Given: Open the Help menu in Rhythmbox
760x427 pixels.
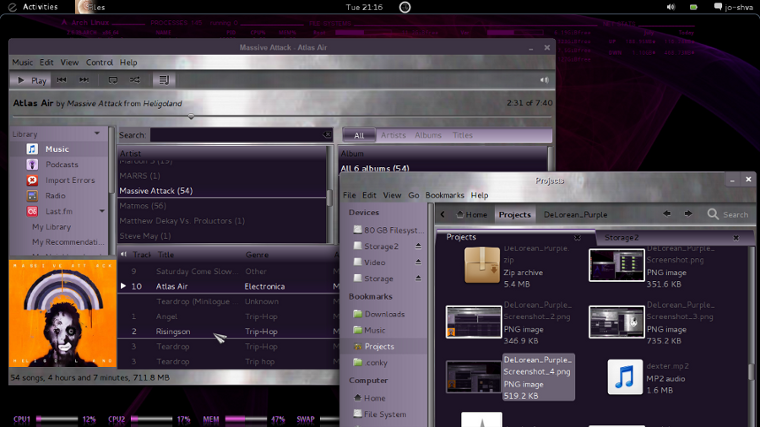Looking at the screenshot, I should pyautogui.click(x=128, y=63).
